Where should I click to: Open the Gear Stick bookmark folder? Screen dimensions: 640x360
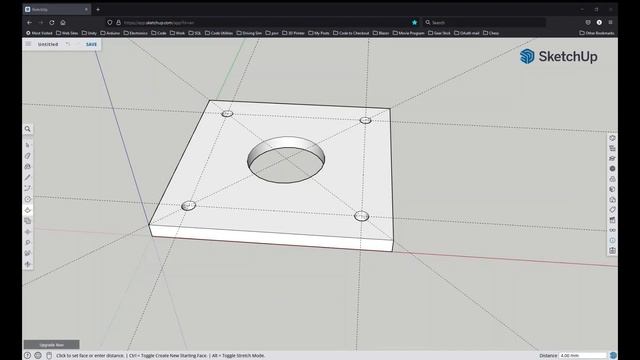click(x=439, y=33)
